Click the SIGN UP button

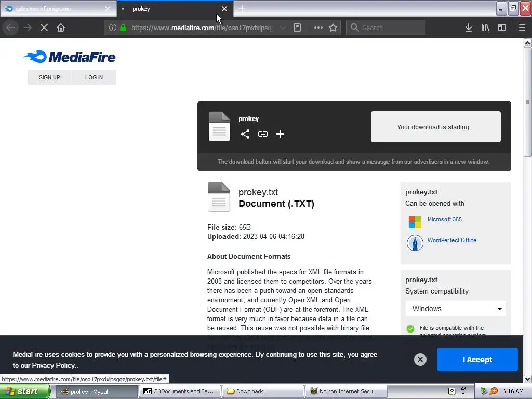point(49,77)
